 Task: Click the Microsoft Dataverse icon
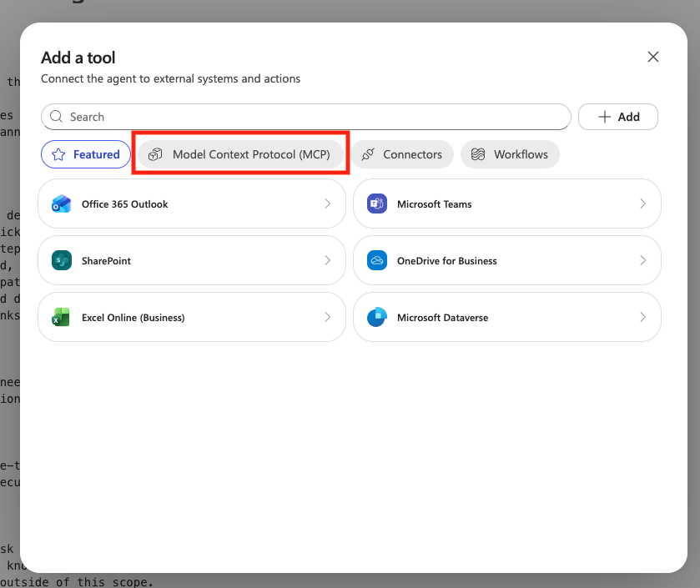pyautogui.click(x=377, y=317)
